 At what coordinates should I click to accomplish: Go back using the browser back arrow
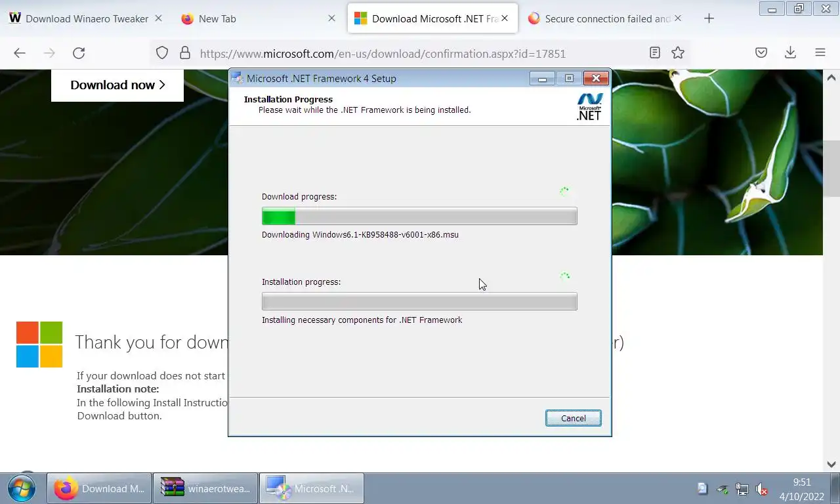[20, 53]
